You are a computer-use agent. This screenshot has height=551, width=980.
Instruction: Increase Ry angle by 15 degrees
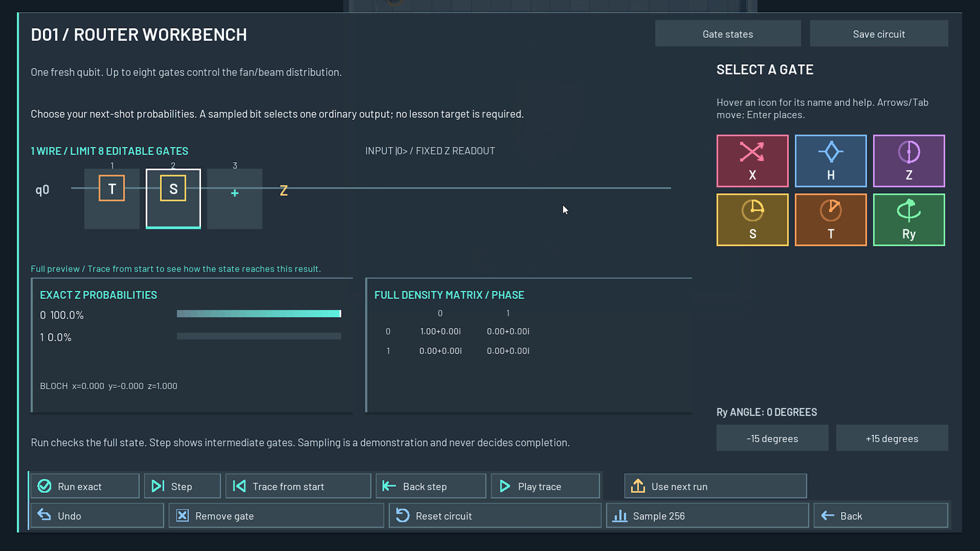click(x=892, y=438)
